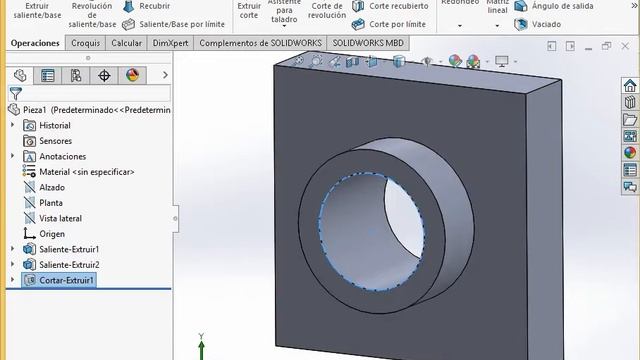Open the FeatureManager design tree tab
640x360 pixels.
(20, 76)
